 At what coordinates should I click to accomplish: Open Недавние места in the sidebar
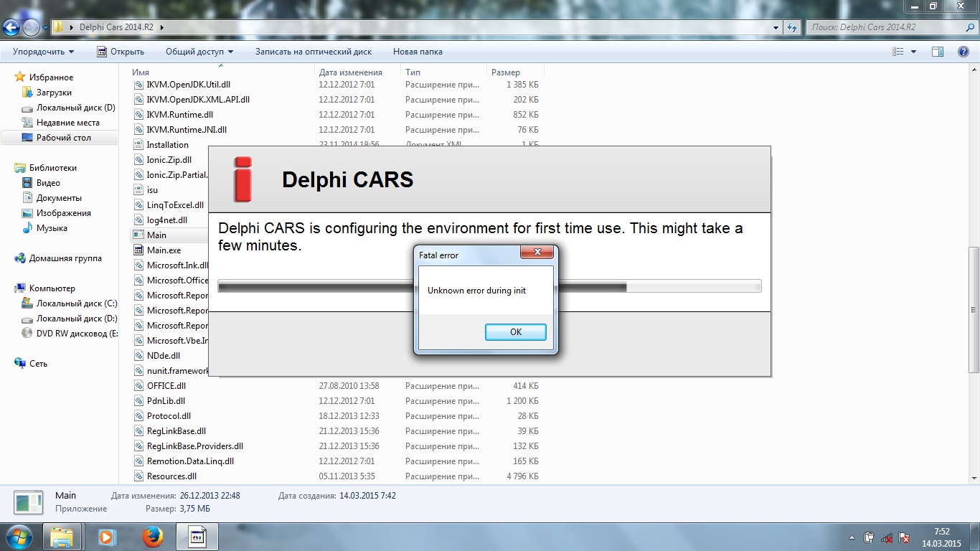(67, 123)
